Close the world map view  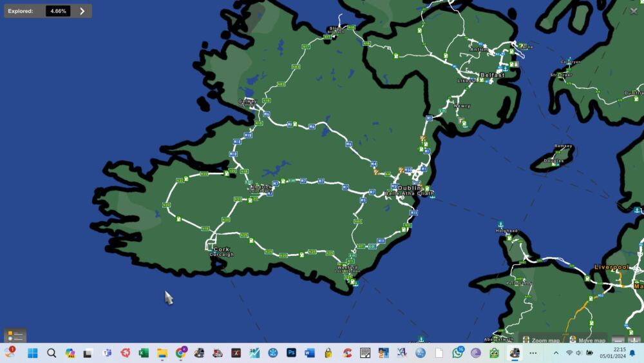coord(633,11)
